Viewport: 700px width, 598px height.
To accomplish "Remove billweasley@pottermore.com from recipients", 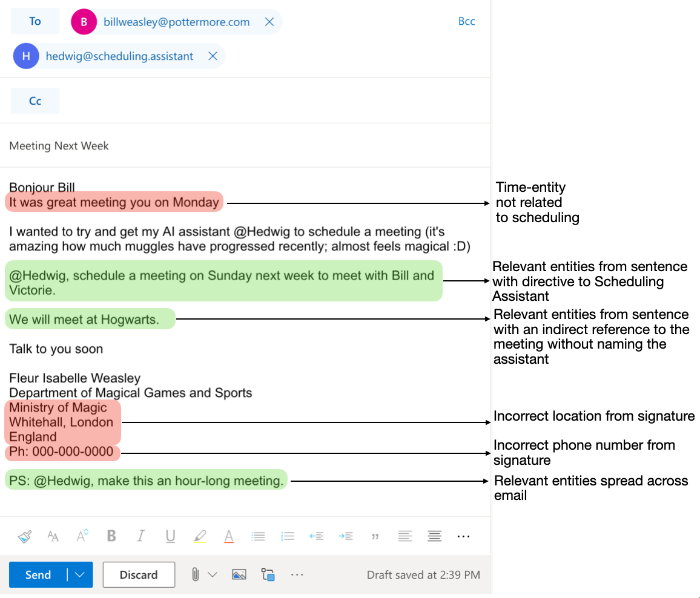I will (269, 22).
